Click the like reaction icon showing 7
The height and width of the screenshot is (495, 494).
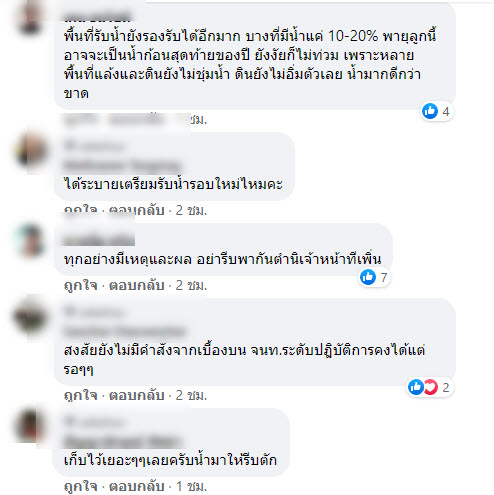tap(368, 277)
